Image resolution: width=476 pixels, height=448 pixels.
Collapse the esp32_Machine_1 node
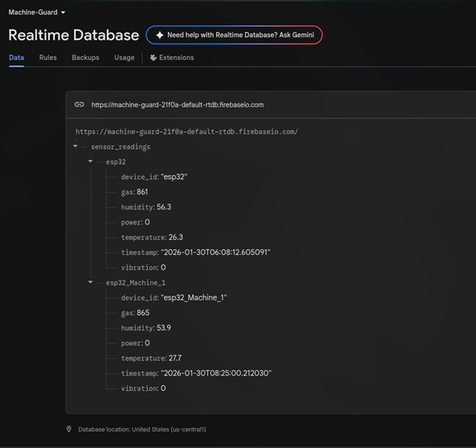point(90,282)
